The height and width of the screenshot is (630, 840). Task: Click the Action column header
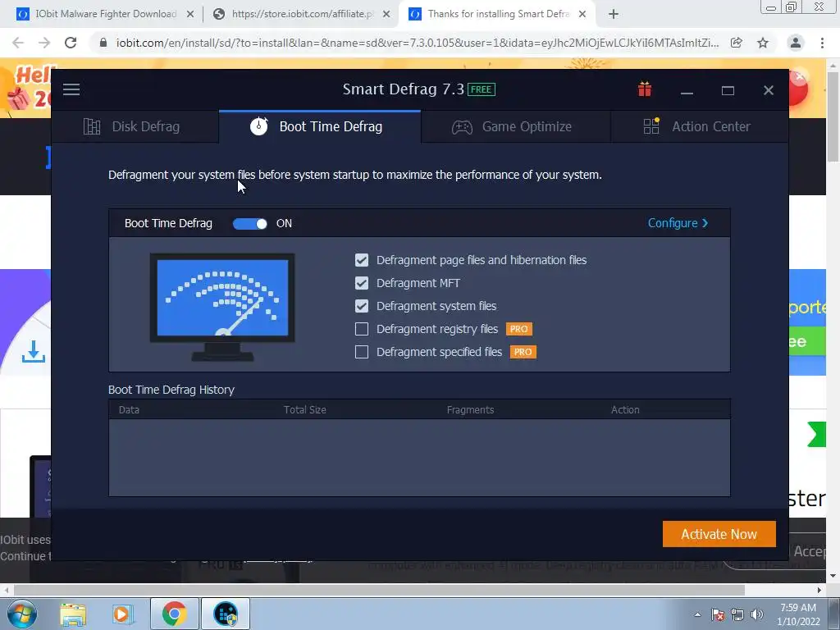(x=625, y=410)
